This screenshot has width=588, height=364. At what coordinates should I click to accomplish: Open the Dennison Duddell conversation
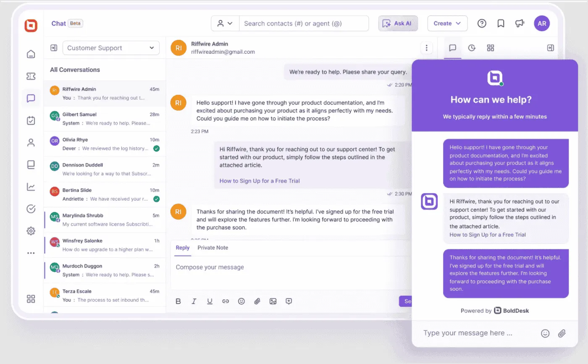click(105, 169)
